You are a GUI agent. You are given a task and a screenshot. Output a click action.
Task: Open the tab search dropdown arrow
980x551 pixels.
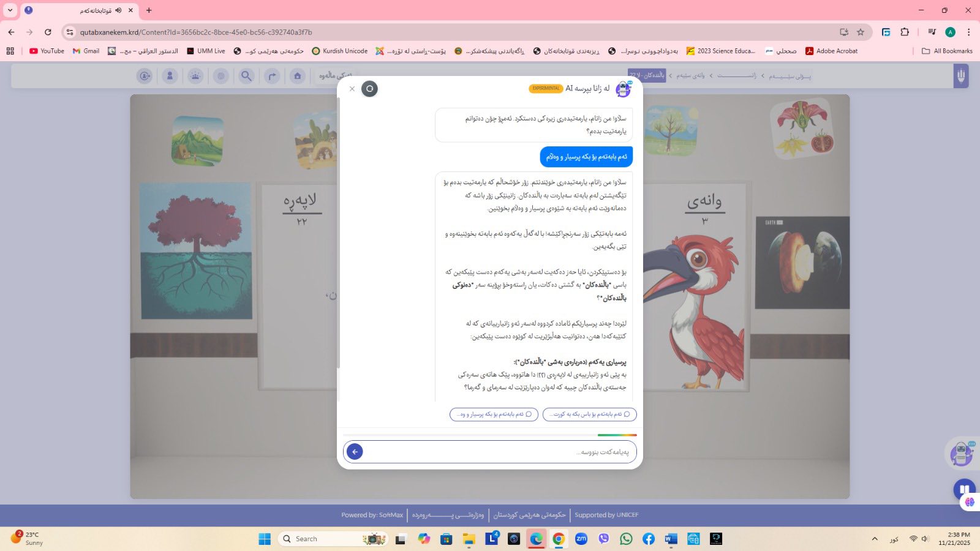click(x=10, y=10)
